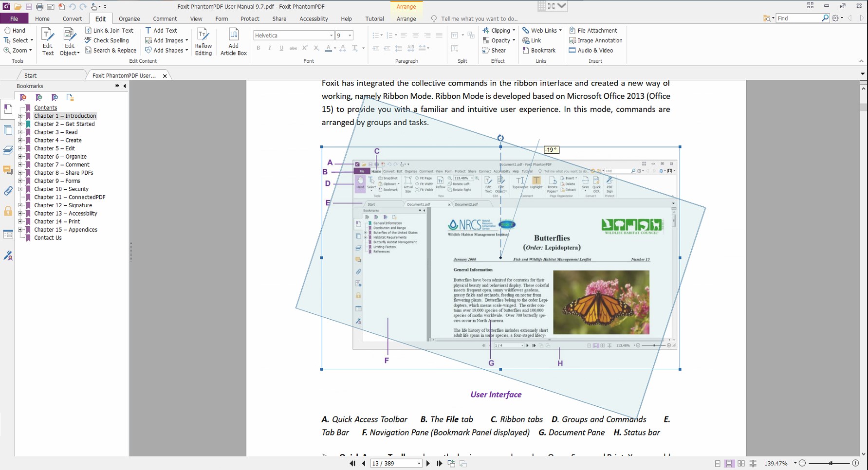
Task: Open the Page Thumbnails panel in sidebar
Action: [x=8, y=130]
